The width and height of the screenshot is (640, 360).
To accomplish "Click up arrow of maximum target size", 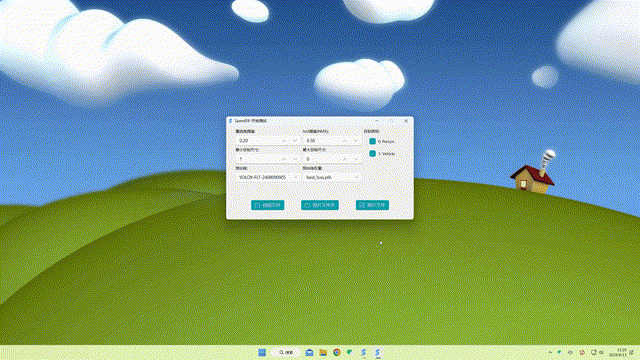I will [345, 159].
